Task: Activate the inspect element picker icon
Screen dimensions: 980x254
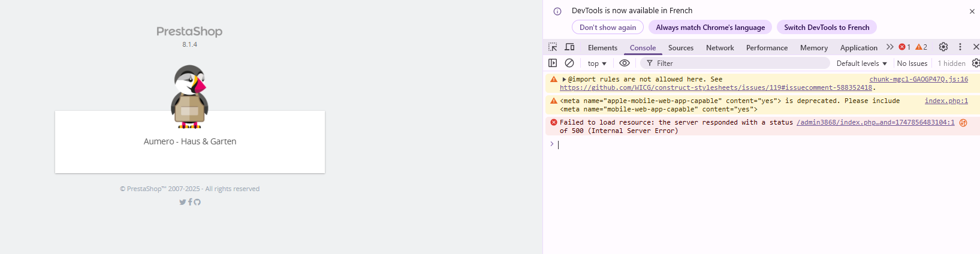Action: pos(553,47)
